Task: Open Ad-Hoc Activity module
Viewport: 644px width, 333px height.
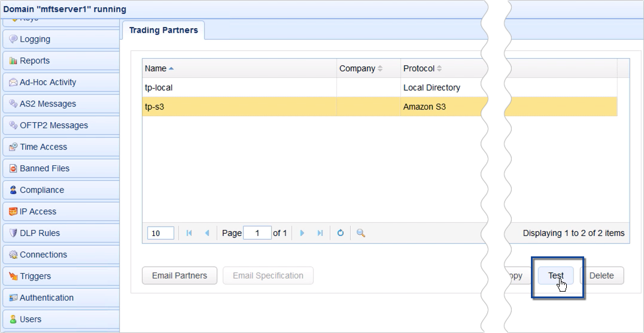Action: (61, 82)
